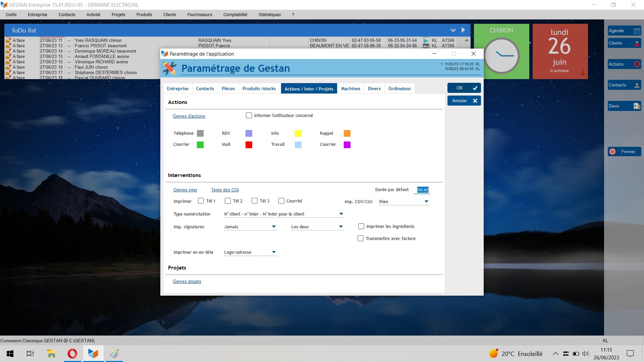Enable Informer l'utilisateur concerné checkbox
The width and height of the screenshot is (644, 362).
point(249,116)
